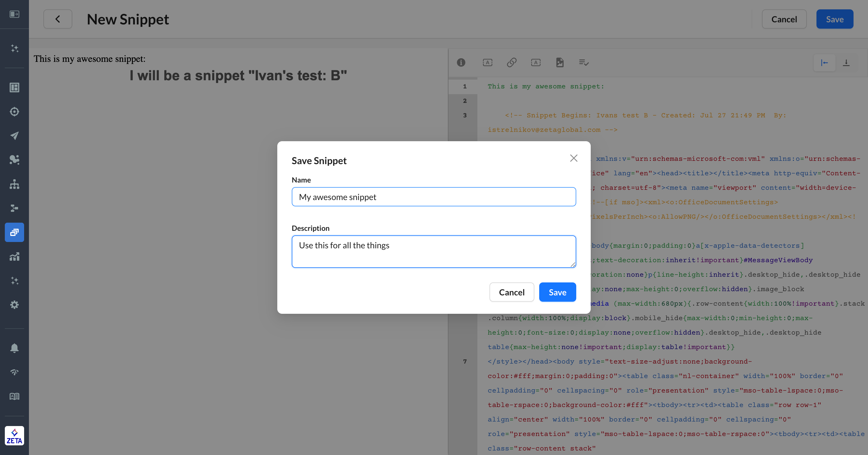Close the Save Snippet dialog with X
The width and height of the screenshot is (868, 455).
pos(574,158)
